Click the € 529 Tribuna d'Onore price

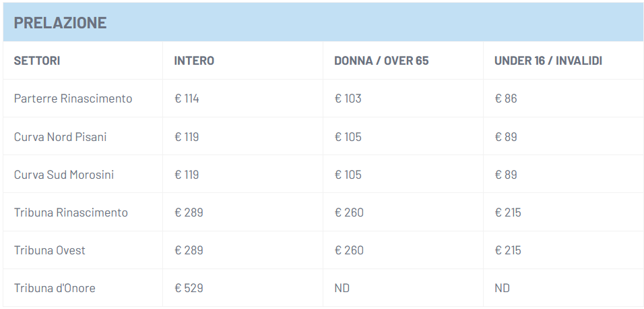(x=189, y=288)
